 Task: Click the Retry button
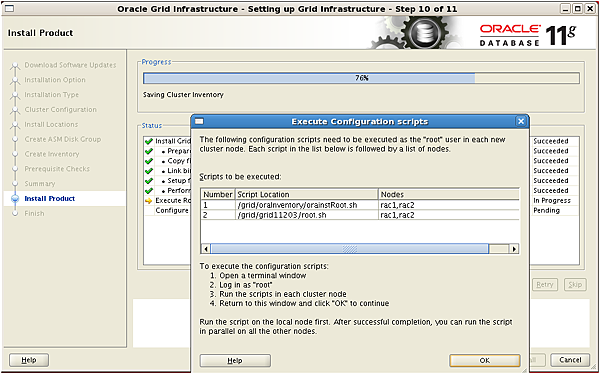click(545, 284)
